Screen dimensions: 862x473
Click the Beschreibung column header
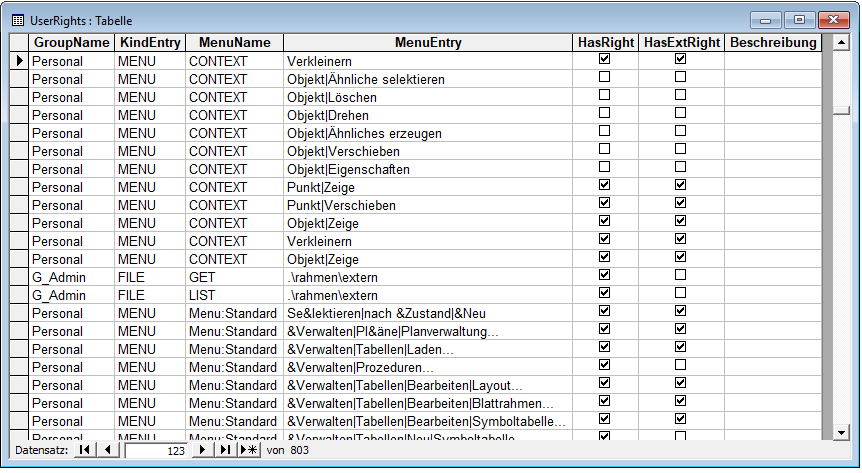tap(773, 43)
